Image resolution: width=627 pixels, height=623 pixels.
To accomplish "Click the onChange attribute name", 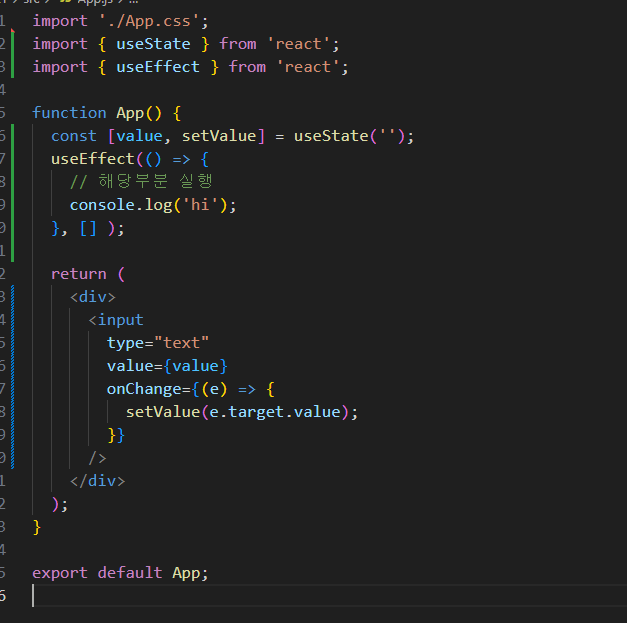I will point(144,389).
